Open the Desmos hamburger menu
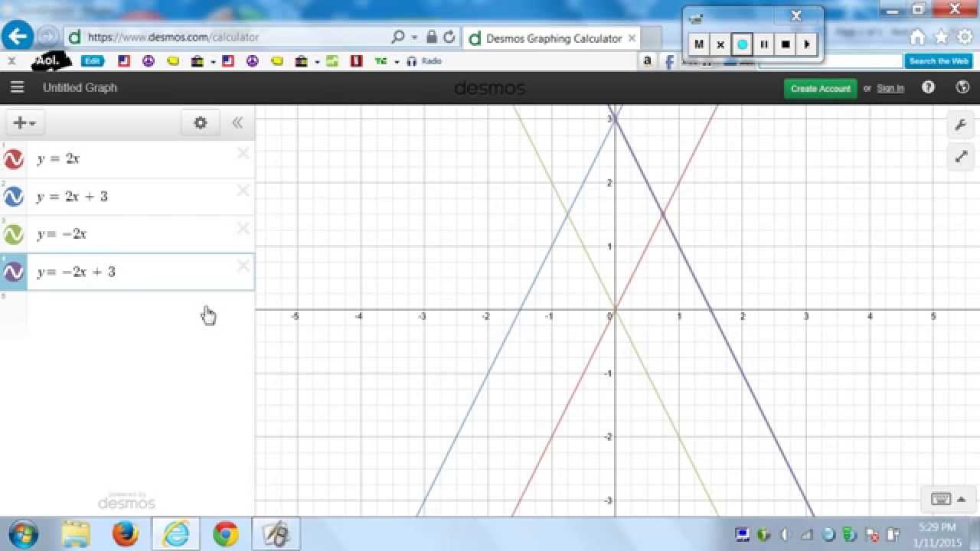980x551 pixels. (17, 87)
